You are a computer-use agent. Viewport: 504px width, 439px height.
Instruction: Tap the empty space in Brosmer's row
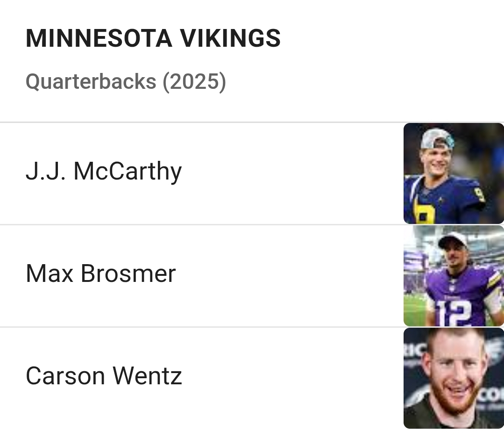coord(290,276)
